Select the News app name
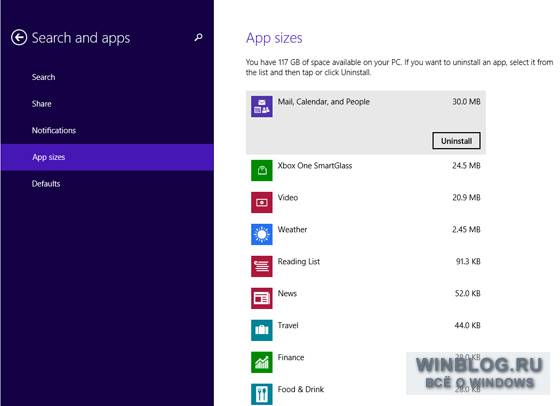Screen dimensions: 560x406 coord(287,294)
